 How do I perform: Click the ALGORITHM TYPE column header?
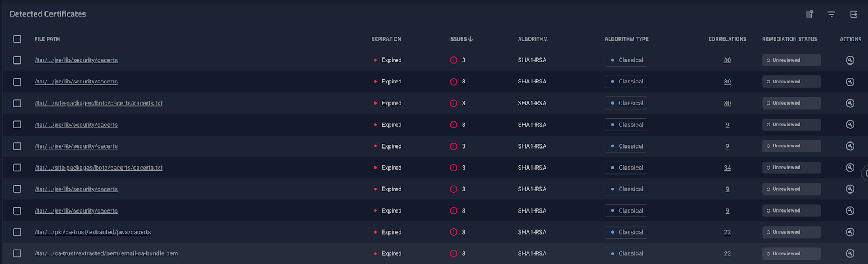click(626, 39)
